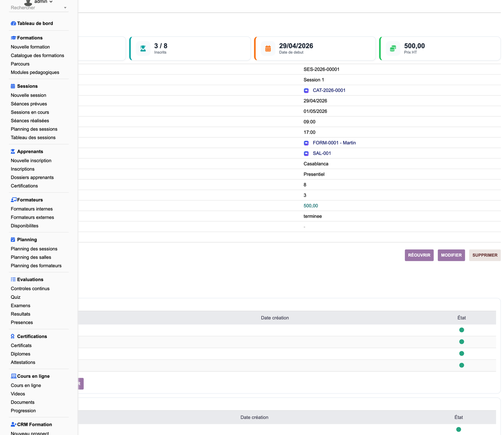Open Catalogue des formations

point(37,55)
